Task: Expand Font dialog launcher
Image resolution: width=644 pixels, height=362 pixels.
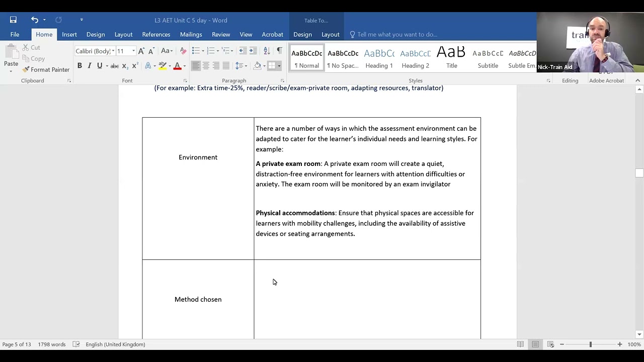Action: pos(185,81)
